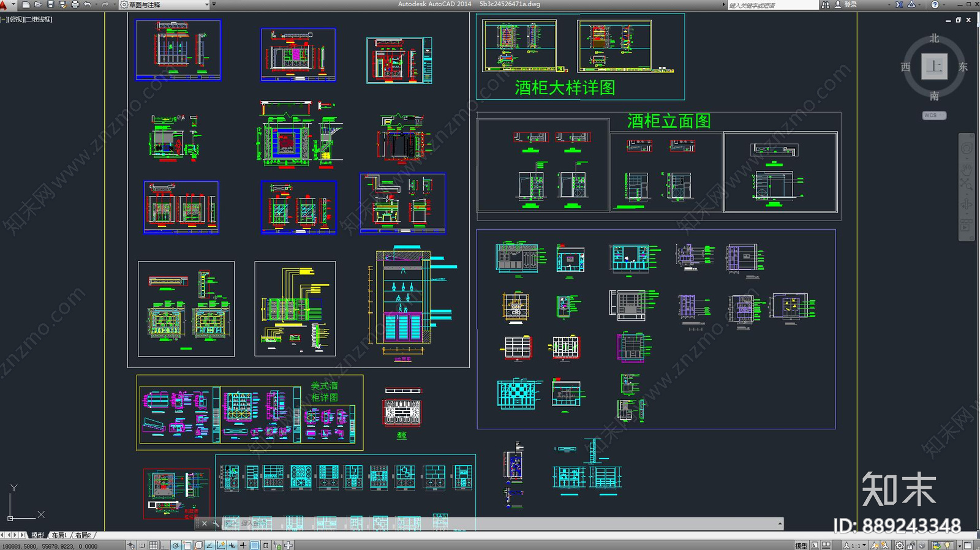
Task: Click the Autodesk 360 triangle icon
Action: 911,4
